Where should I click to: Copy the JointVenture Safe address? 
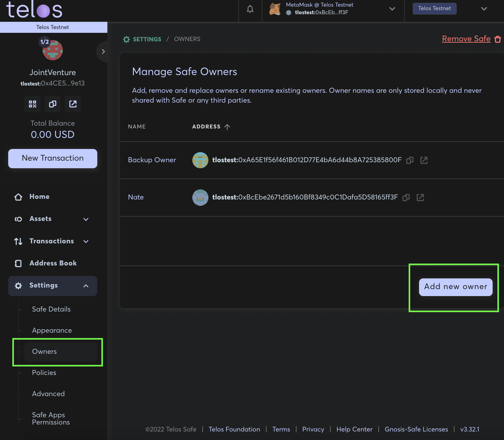click(x=53, y=104)
